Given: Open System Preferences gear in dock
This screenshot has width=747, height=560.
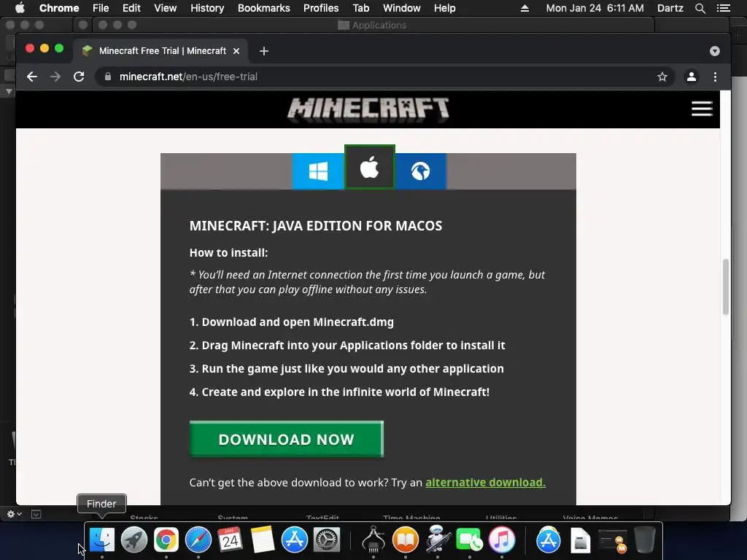Looking at the screenshot, I should [327, 540].
